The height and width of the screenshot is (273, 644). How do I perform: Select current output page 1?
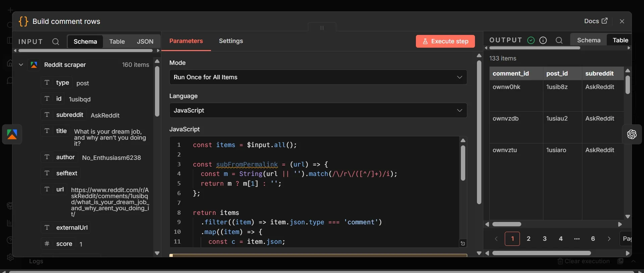point(513,239)
